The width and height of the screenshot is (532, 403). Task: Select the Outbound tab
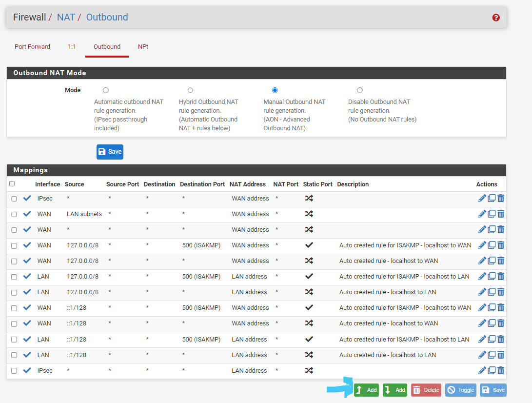point(107,46)
